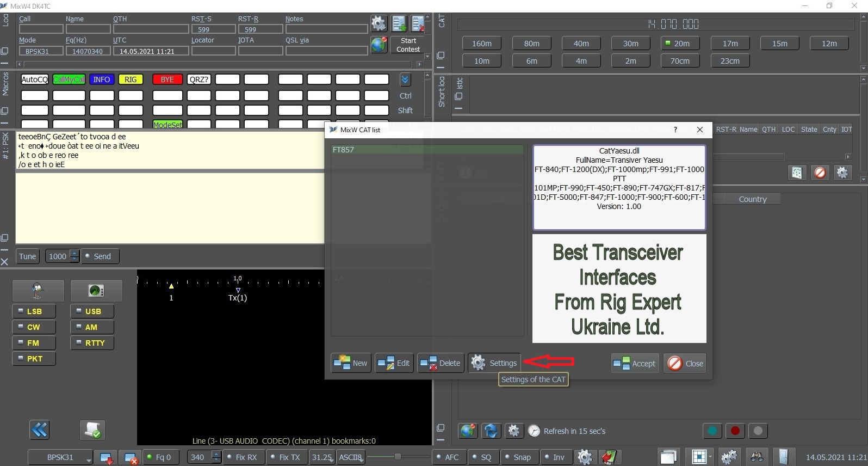
Task: Click the cascaded windows icon
Action: [x=668, y=457]
